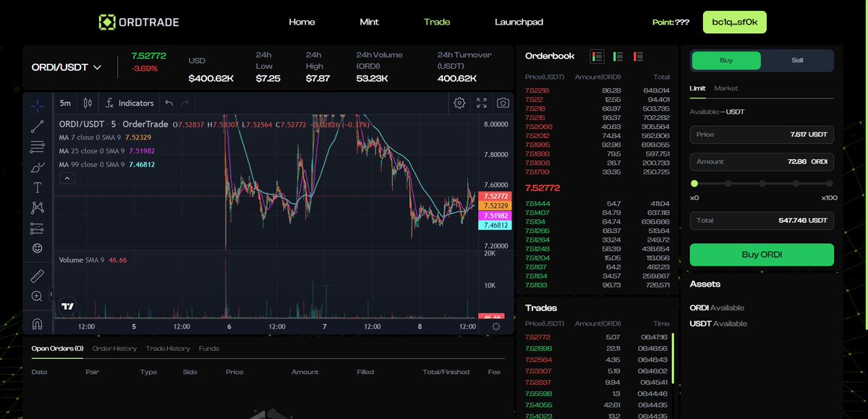Viewport: 868px width, 419px height.
Task: Select the Limit order tab
Action: (x=697, y=88)
